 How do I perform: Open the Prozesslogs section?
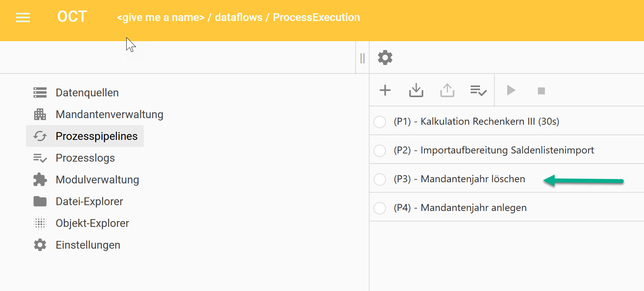point(85,158)
